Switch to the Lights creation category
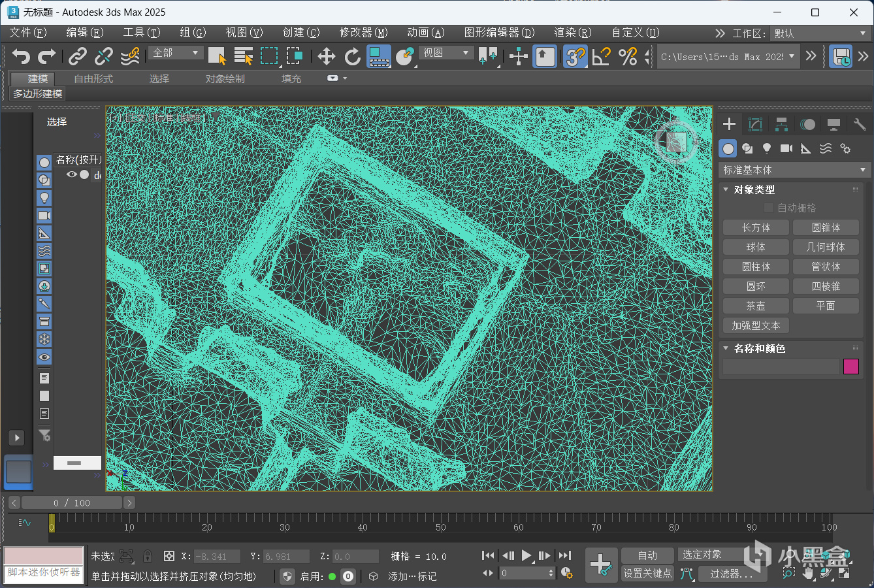 click(767, 149)
